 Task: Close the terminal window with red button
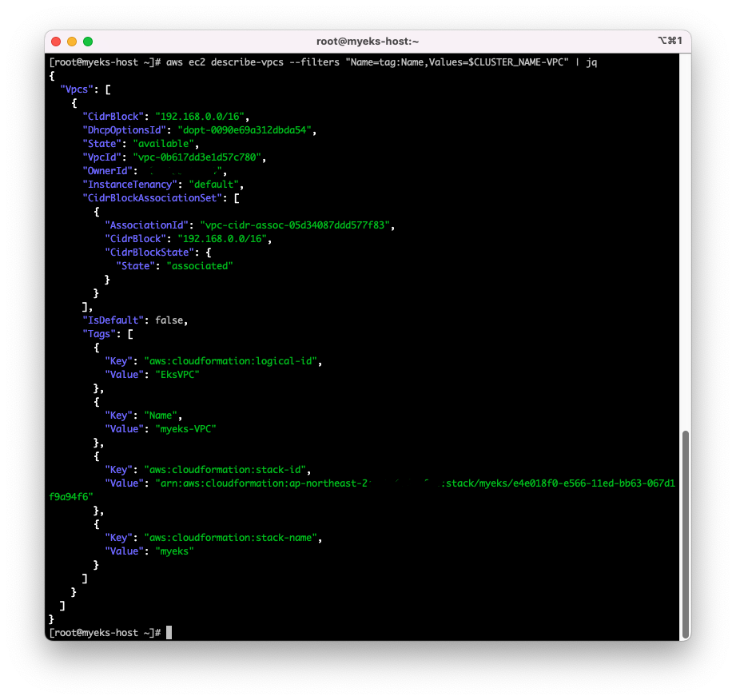[x=56, y=42]
